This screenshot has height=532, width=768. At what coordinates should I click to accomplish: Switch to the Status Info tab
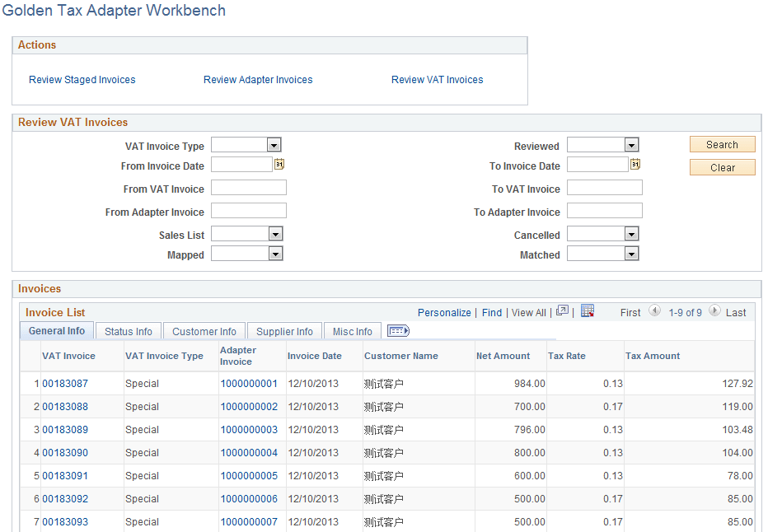(128, 331)
